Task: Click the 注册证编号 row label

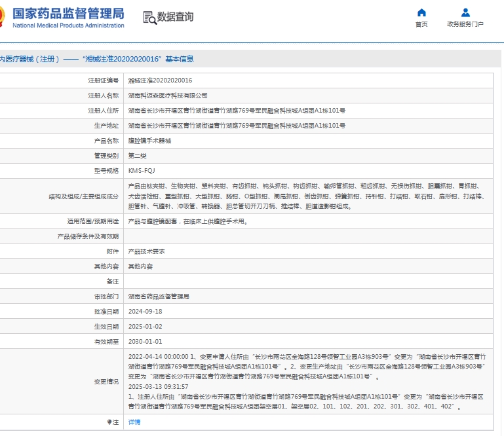Action: coord(103,81)
